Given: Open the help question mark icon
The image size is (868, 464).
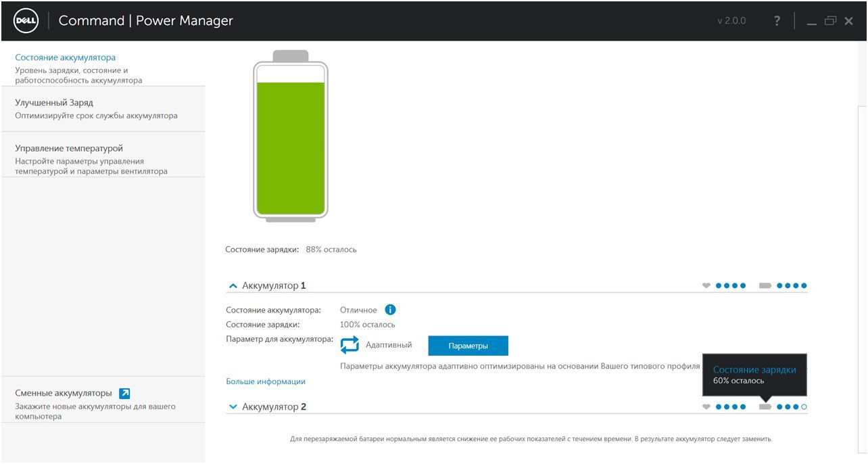Looking at the screenshot, I should (776, 21).
